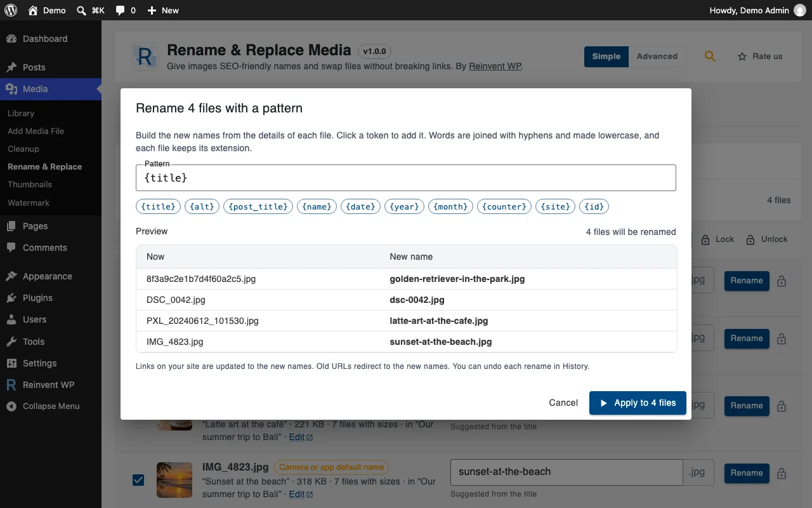Switch to Simple mode
812x508 pixels.
tap(606, 57)
